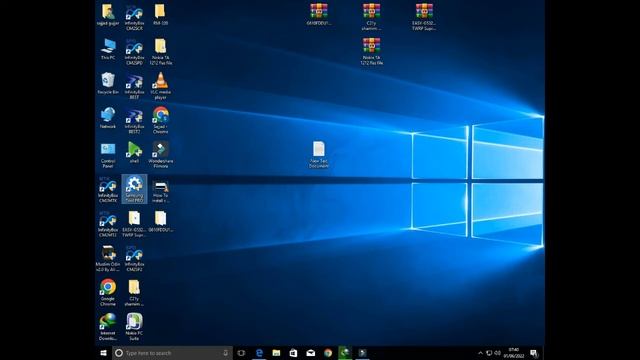The height and width of the screenshot is (360, 640).
Task: Select the Wondershare Filmora shortcut
Action: [160, 155]
